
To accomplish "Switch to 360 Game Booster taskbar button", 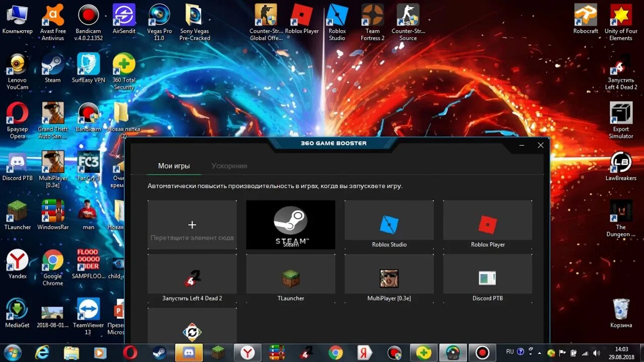I will (453, 352).
